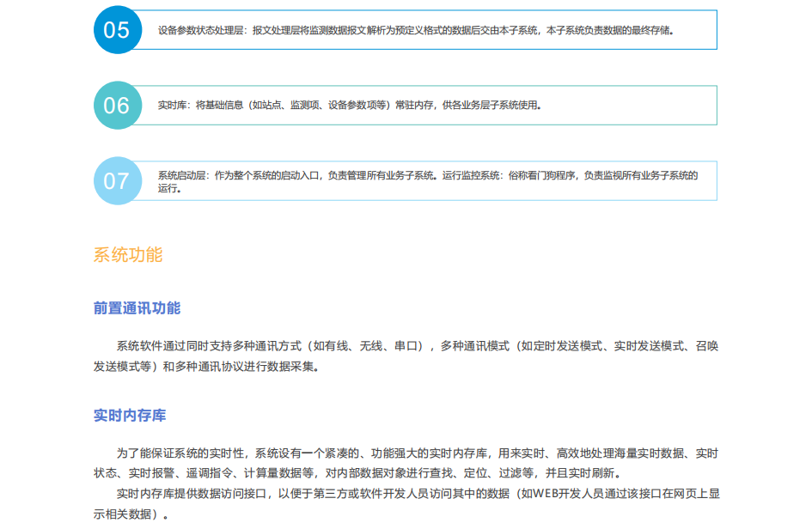Click the final line 示相关数据

(x=131, y=514)
